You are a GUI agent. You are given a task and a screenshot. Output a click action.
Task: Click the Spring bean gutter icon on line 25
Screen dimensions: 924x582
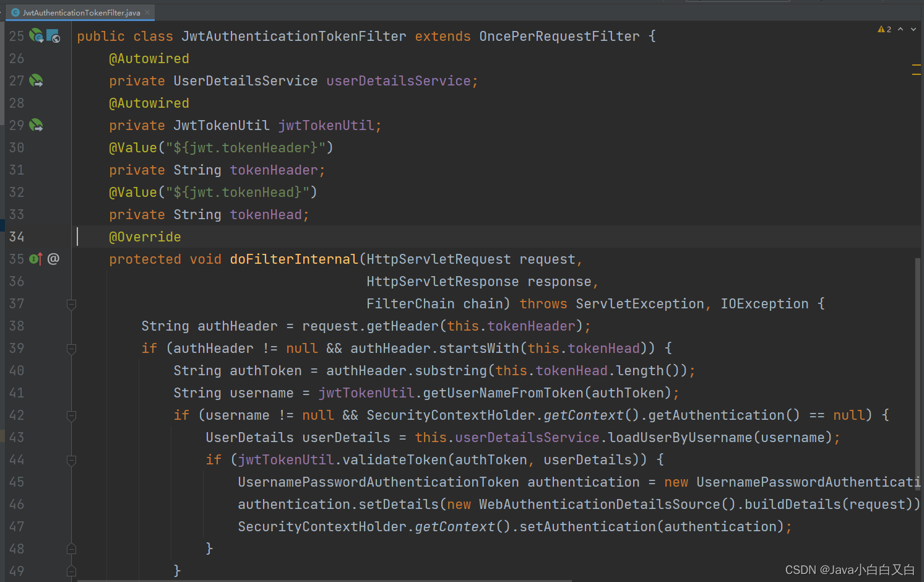pos(36,36)
